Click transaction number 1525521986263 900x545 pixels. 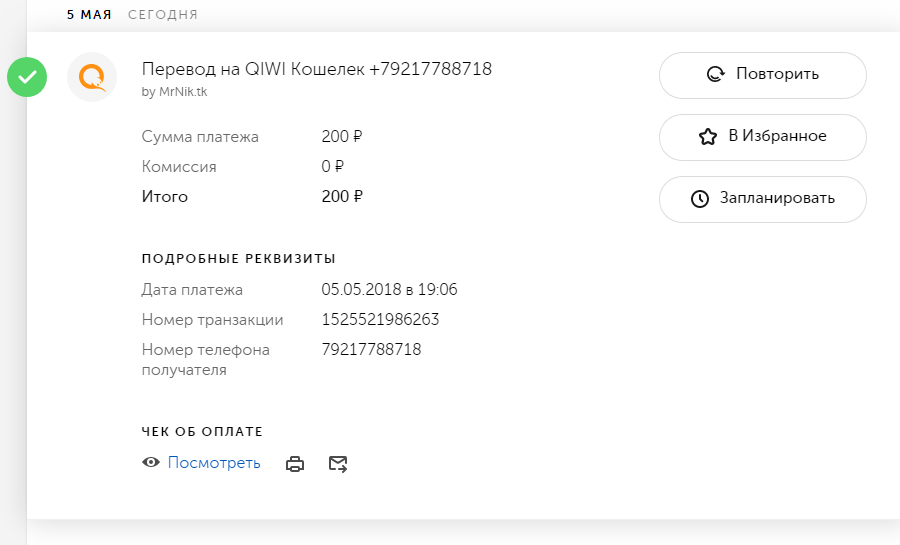click(x=380, y=320)
